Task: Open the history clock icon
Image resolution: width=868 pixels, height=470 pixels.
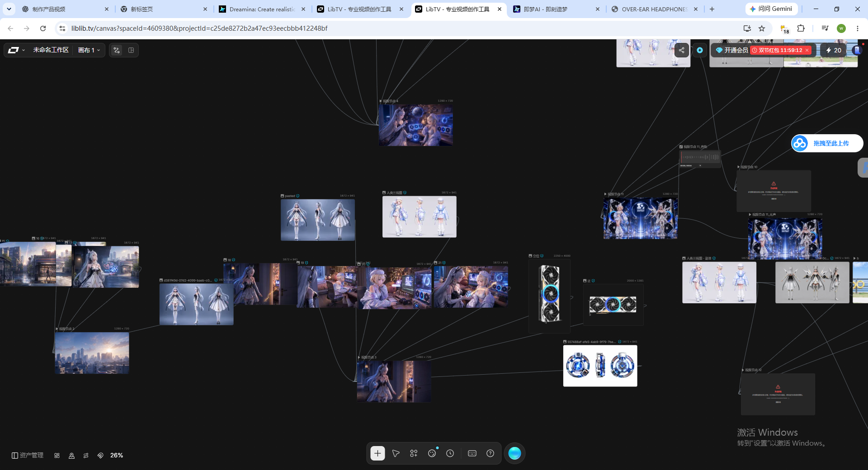Action: pos(450,453)
